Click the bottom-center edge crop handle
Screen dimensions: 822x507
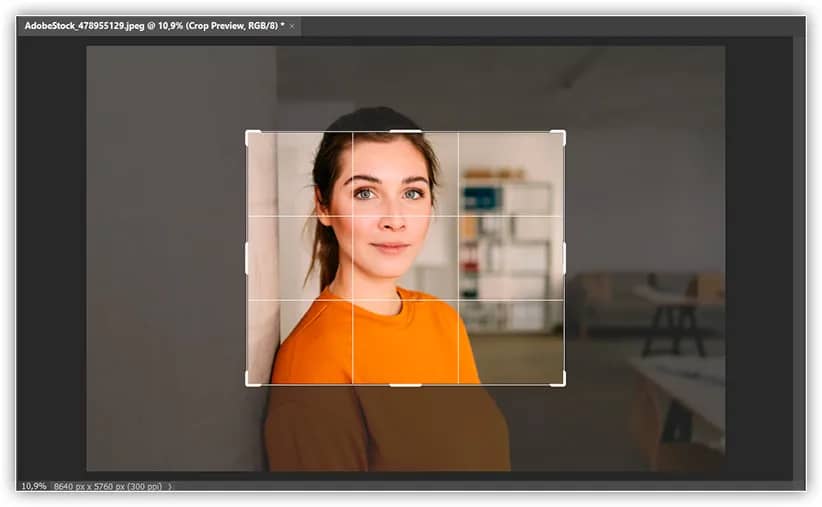[405, 385]
